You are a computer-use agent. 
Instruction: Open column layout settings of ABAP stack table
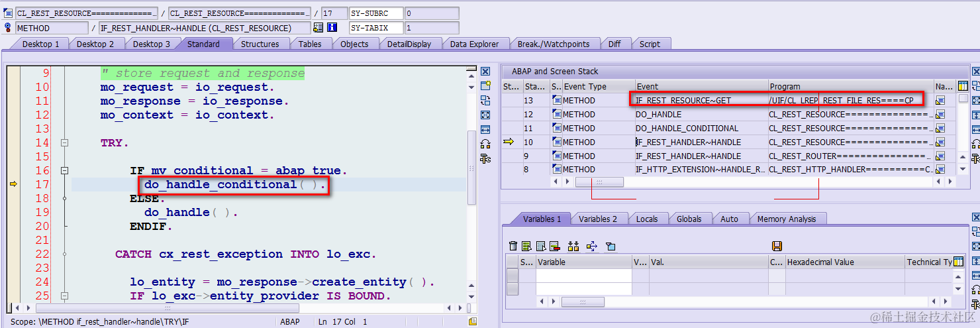pyautogui.click(x=963, y=86)
